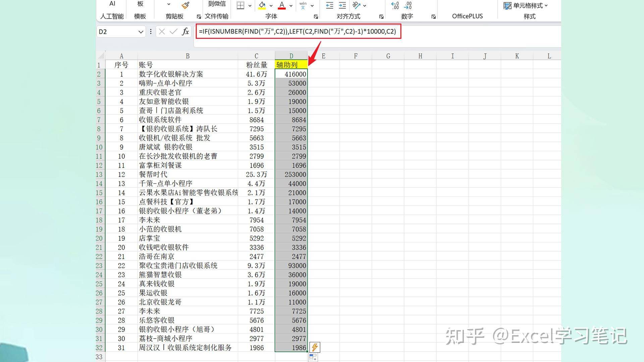Apply the red font color

pyautogui.click(x=282, y=5)
